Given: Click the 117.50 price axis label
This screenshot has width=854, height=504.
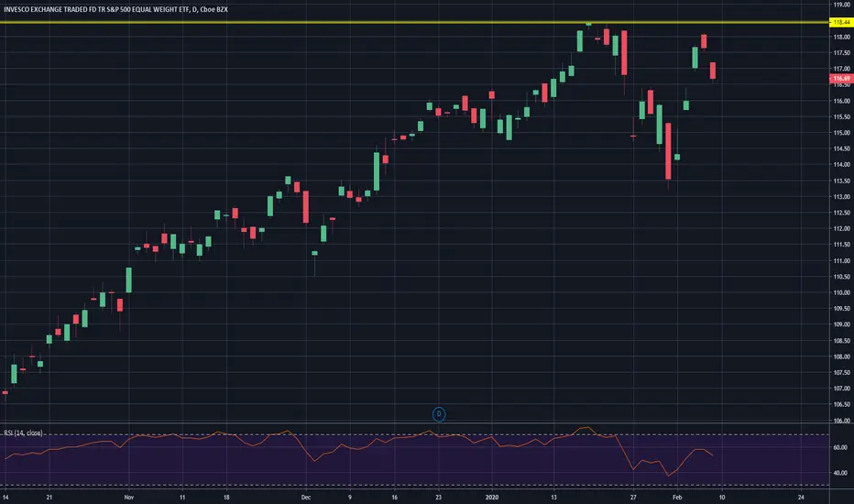Looking at the screenshot, I should [x=841, y=53].
